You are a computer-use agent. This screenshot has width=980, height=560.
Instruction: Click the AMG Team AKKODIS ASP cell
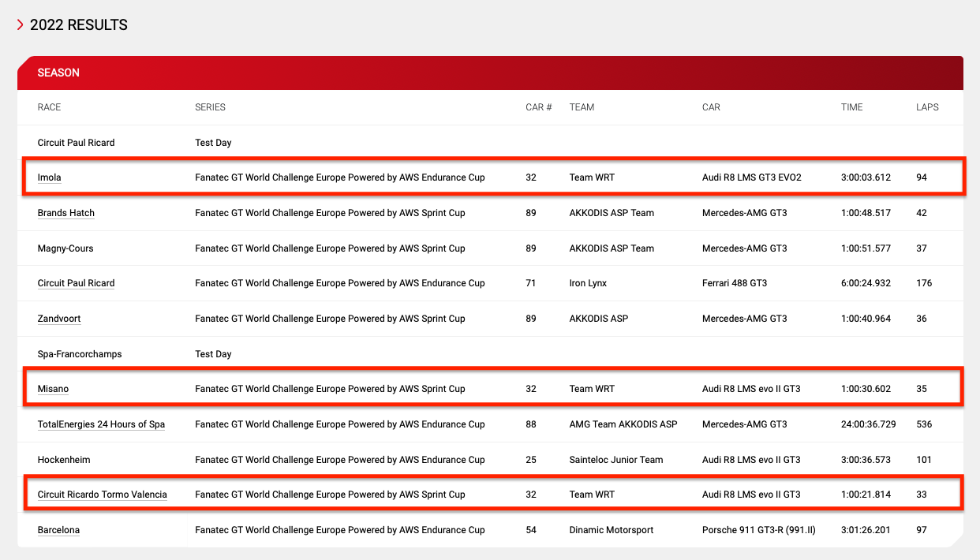(x=623, y=424)
